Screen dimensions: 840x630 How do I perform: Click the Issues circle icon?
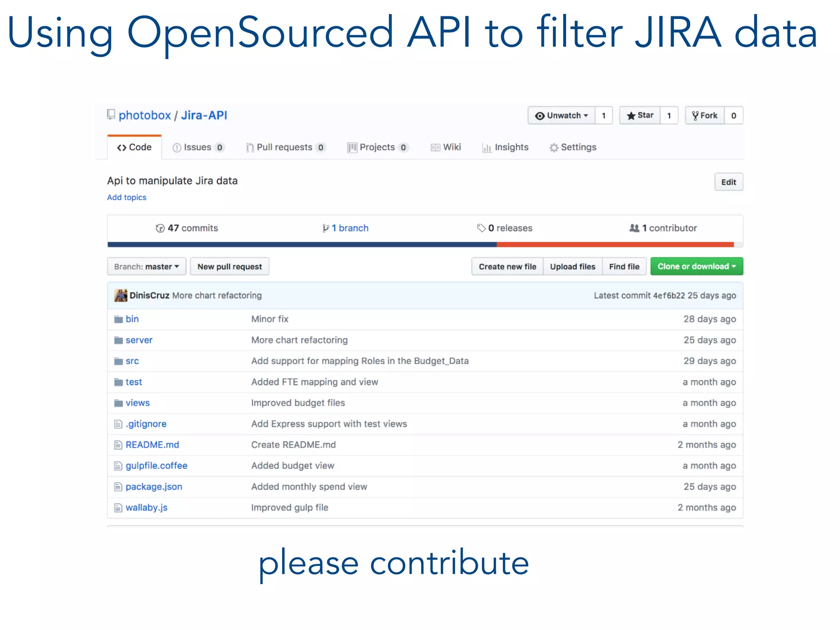coord(177,147)
